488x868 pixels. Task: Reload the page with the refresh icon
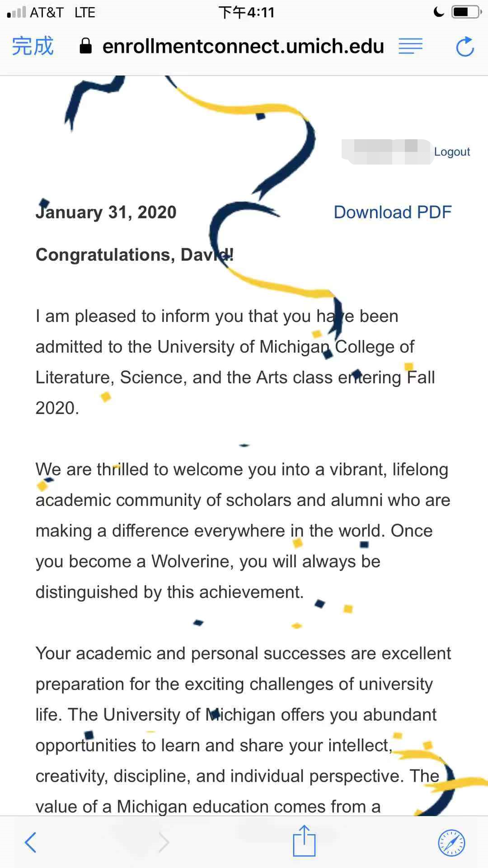pyautogui.click(x=465, y=47)
